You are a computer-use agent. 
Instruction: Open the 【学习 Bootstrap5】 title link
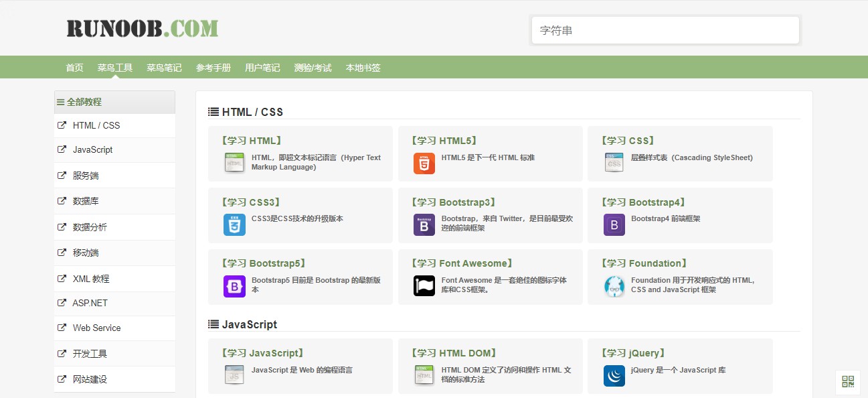pyautogui.click(x=264, y=264)
